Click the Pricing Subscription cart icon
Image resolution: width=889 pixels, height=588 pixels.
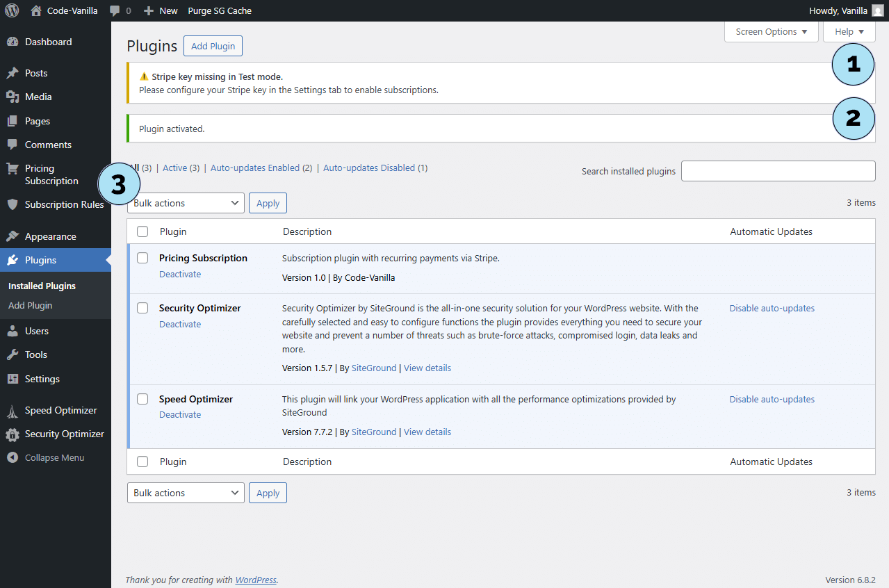12,168
